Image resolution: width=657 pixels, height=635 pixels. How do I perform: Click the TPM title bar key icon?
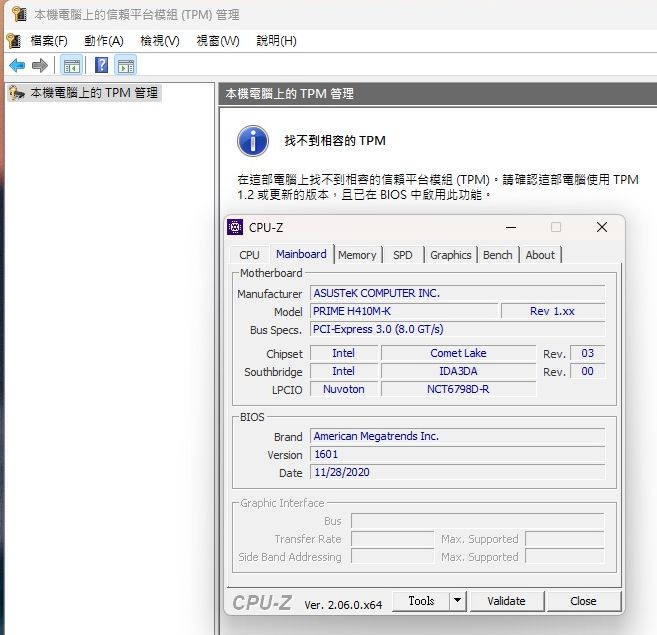tap(19, 14)
